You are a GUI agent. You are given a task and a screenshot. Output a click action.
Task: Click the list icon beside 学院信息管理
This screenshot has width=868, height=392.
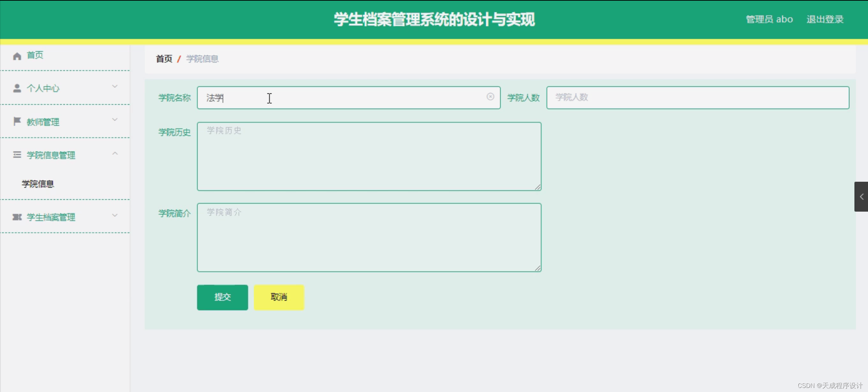tap(17, 155)
